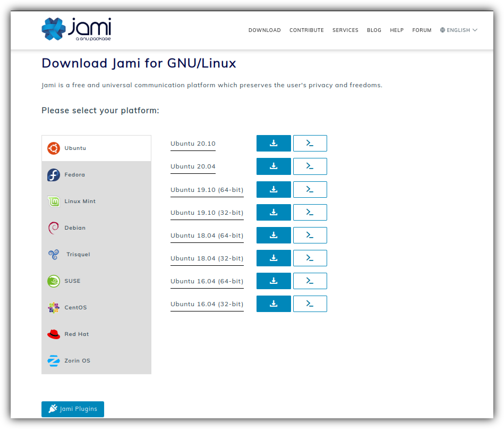Download the Ubuntu 20.10 package

pos(274,143)
